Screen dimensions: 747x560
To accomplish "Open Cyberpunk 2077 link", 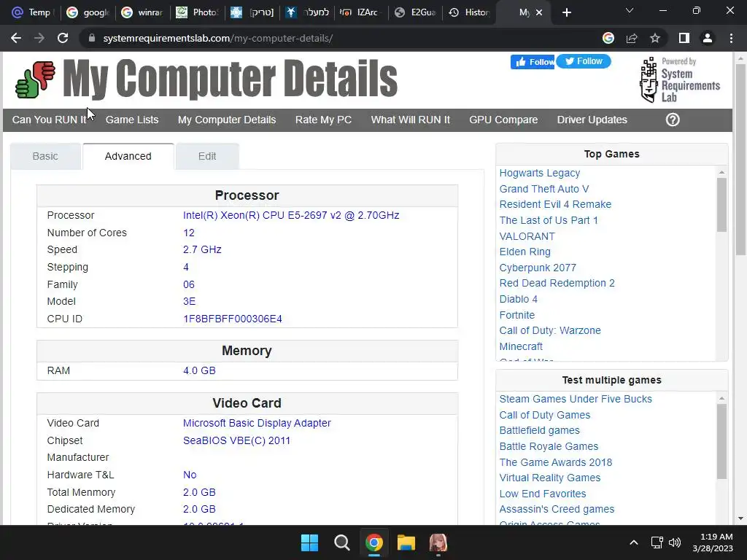I will coord(538,268).
